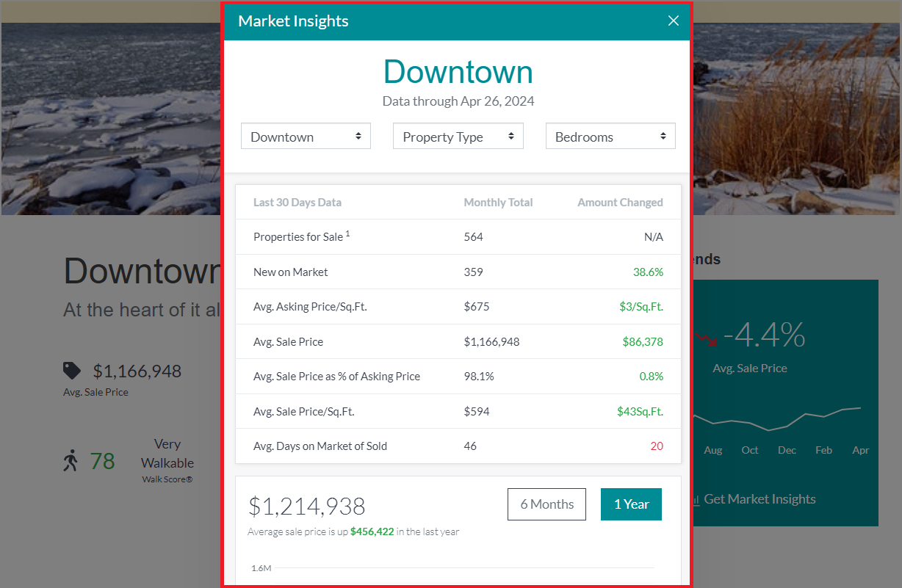Open the Bedrooms dropdown
The image size is (902, 588).
coord(610,136)
